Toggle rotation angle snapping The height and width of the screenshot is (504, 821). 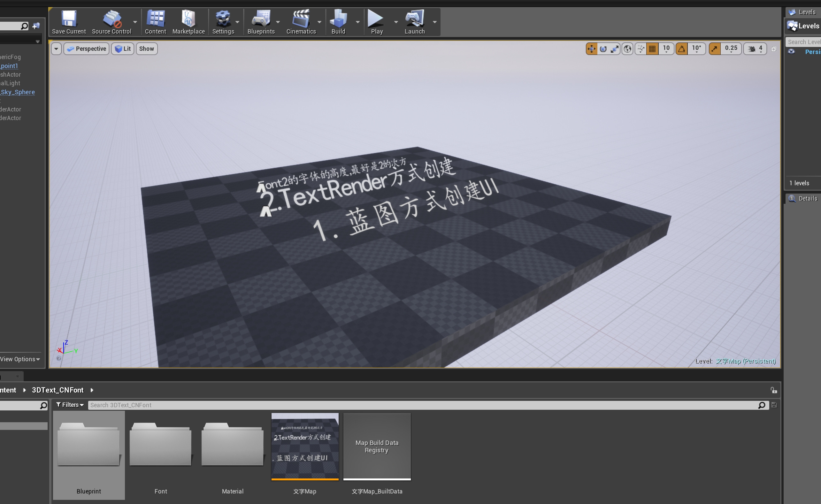pyautogui.click(x=682, y=49)
